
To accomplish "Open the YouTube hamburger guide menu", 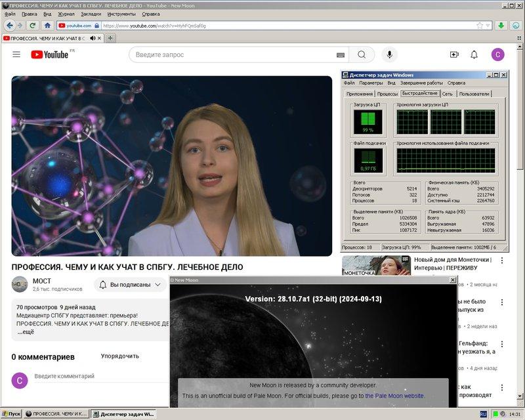I will coord(16,54).
